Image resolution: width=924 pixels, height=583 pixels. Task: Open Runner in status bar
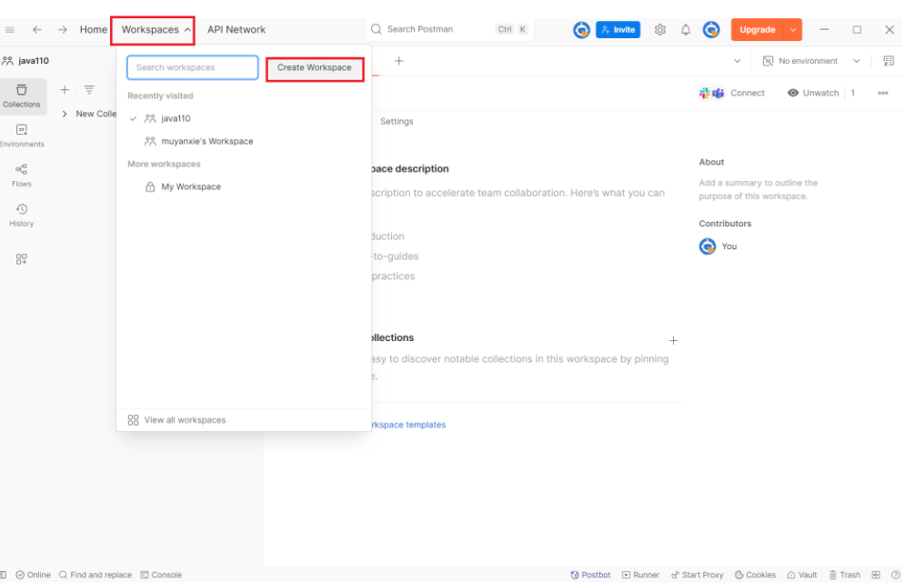[640, 575]
